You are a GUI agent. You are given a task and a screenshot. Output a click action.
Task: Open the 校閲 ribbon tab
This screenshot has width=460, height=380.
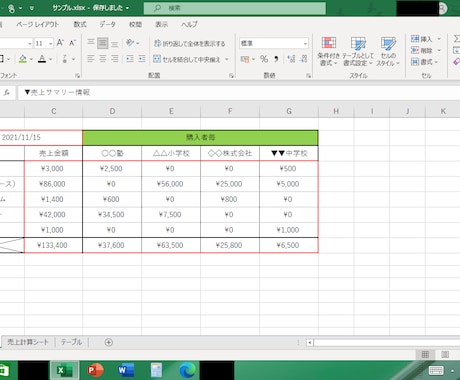[x=135, y=24]
